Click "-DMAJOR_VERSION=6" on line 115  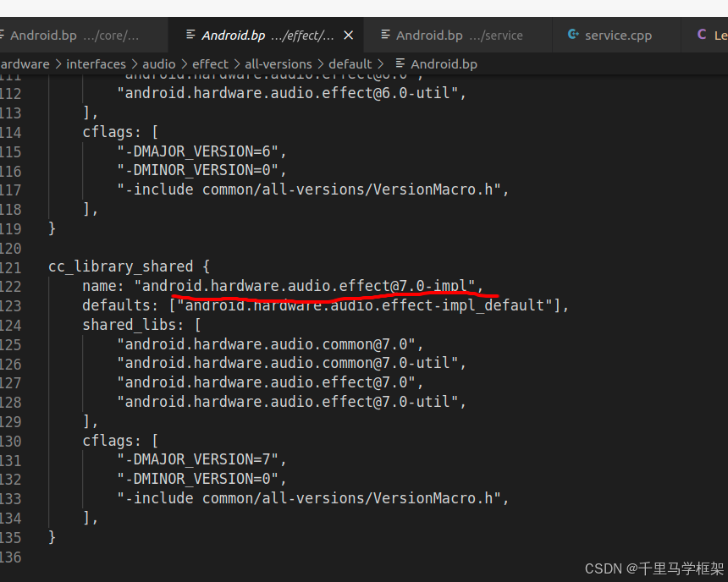(x=198, y=151)
